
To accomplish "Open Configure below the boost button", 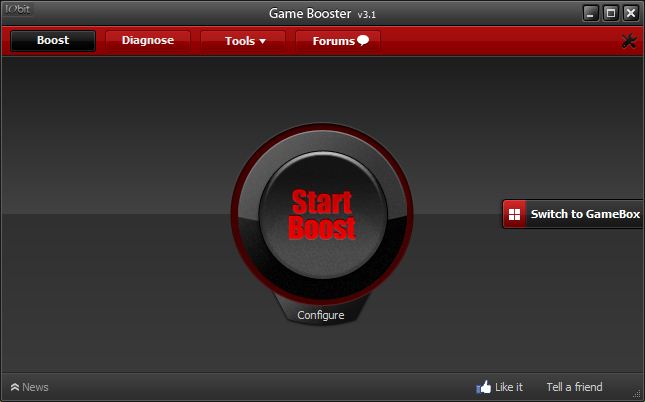I will [x=320, y=315].
